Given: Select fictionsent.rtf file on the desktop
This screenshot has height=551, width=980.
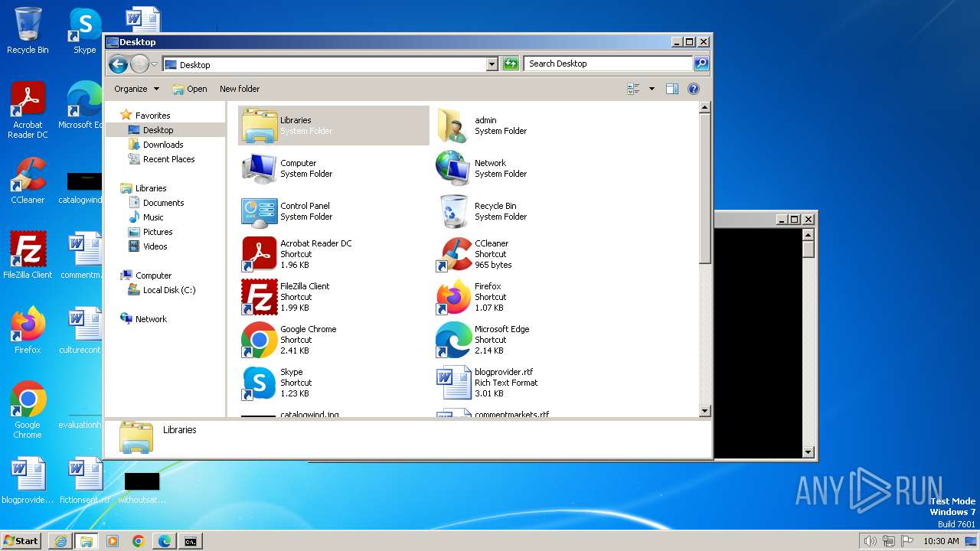Looking at the screenshot, I should click(x=84, y=481).
